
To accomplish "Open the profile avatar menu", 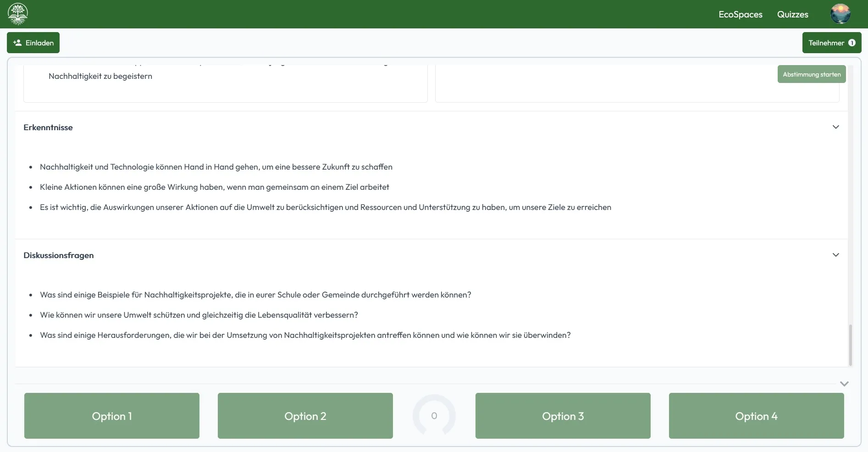I will click(x=840, y=14).
